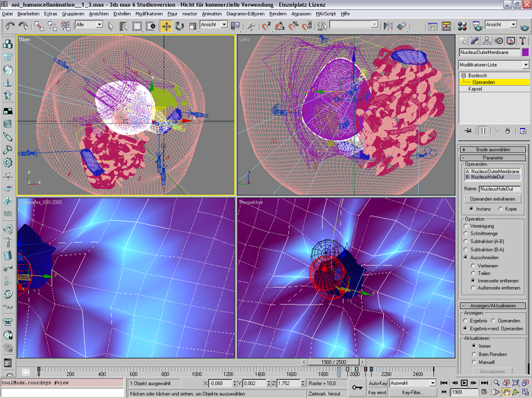Collapse the Parameter rollout

pyautogui.click(x=493, y=157)
